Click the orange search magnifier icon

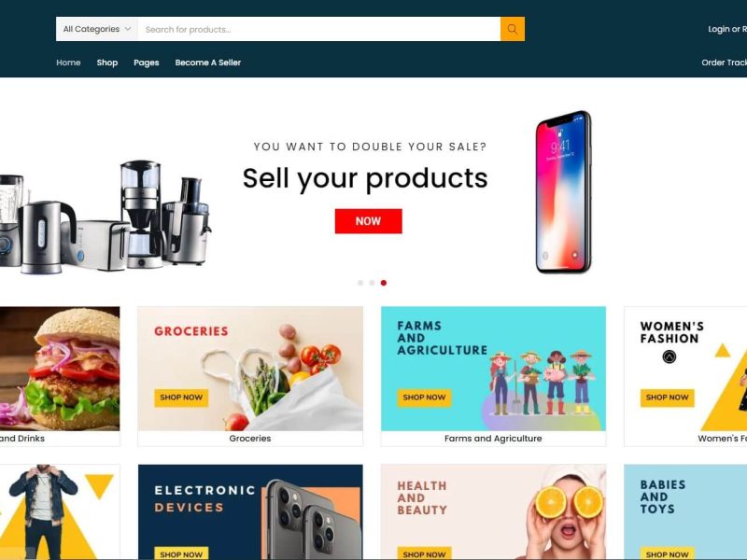point(512,29)
